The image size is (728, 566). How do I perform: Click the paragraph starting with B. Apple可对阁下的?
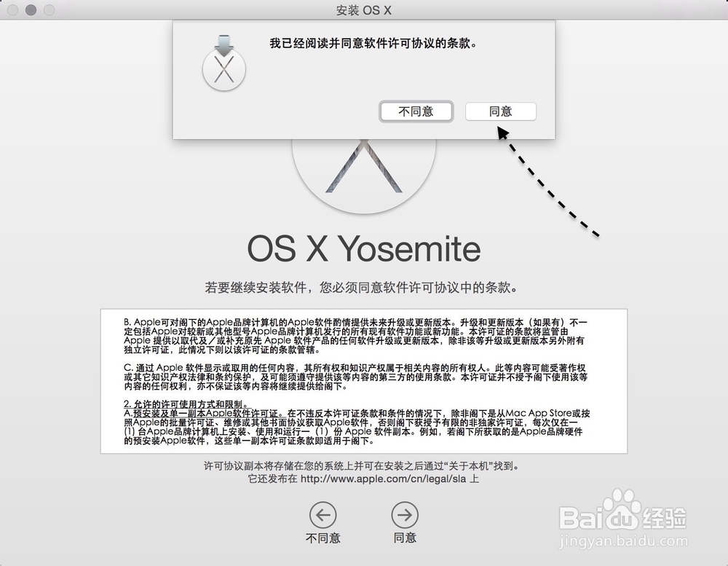(x=356, y=336)
